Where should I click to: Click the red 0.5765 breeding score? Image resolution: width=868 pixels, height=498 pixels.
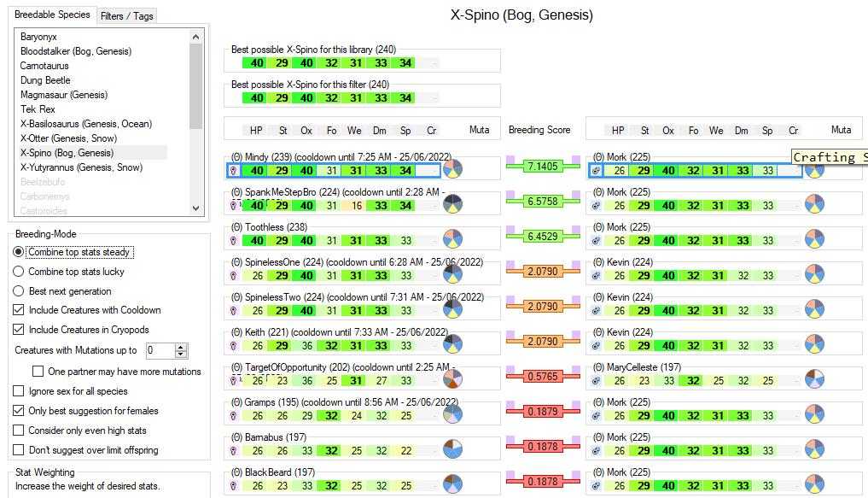click(x=543, y=376)
